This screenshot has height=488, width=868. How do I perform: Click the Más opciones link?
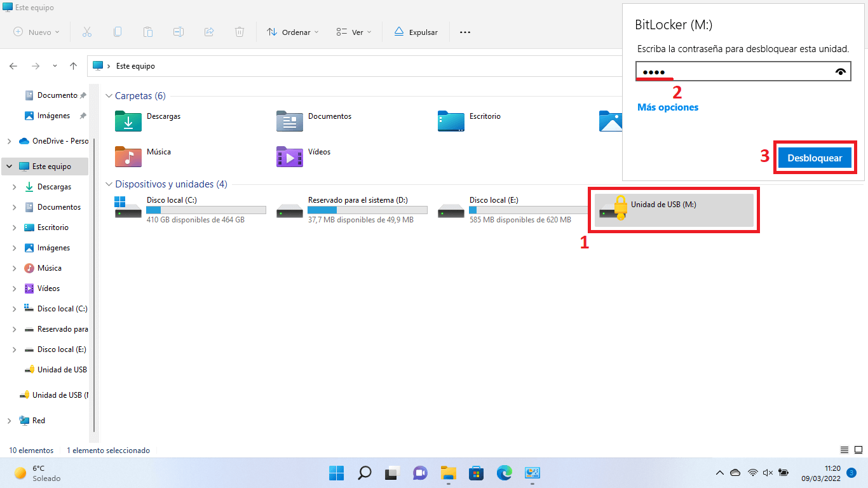click(x=668, y=107)
